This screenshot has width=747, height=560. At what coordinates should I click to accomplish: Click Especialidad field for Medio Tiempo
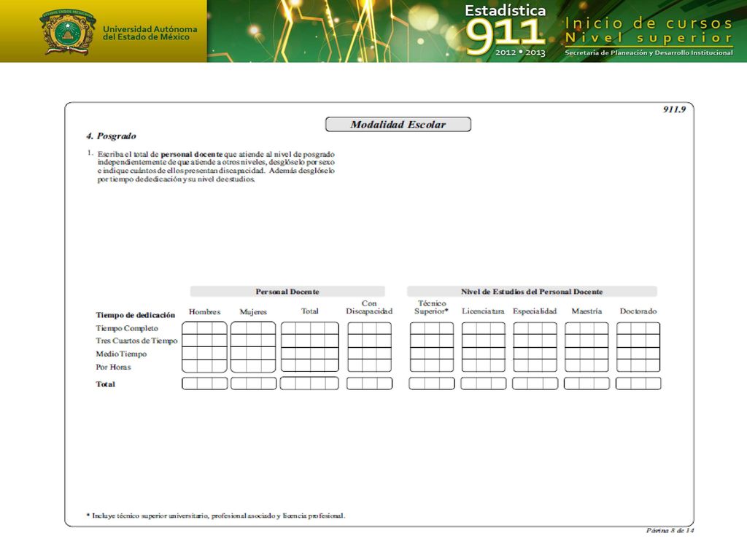click(x=535, y=354)
